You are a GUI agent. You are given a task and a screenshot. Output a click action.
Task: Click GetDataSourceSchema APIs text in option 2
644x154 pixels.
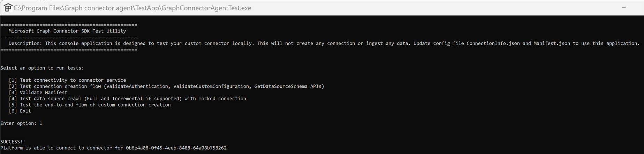click(289, 86)
